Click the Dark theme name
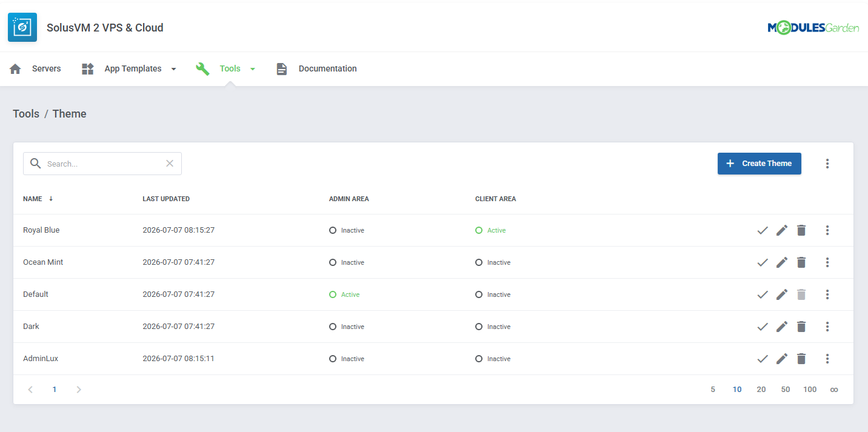 [x=31, y=327]
